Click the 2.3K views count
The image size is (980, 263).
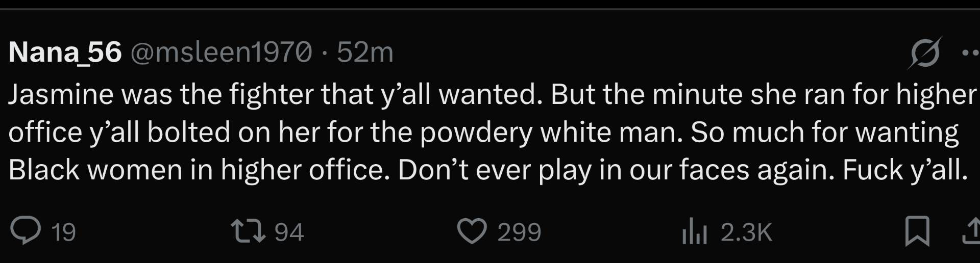pos(746,232)
